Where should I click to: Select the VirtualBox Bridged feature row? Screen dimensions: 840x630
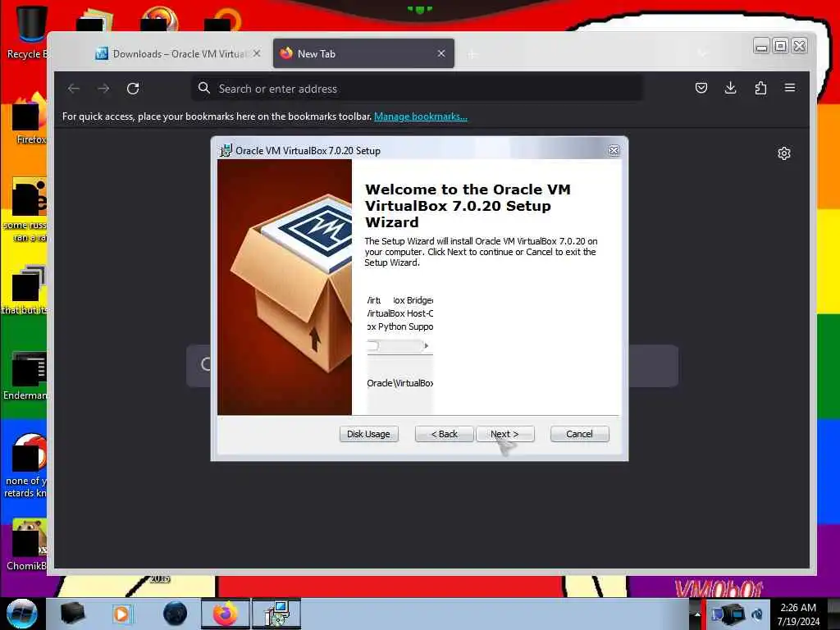pyautogui.click(x=399, y=300)
